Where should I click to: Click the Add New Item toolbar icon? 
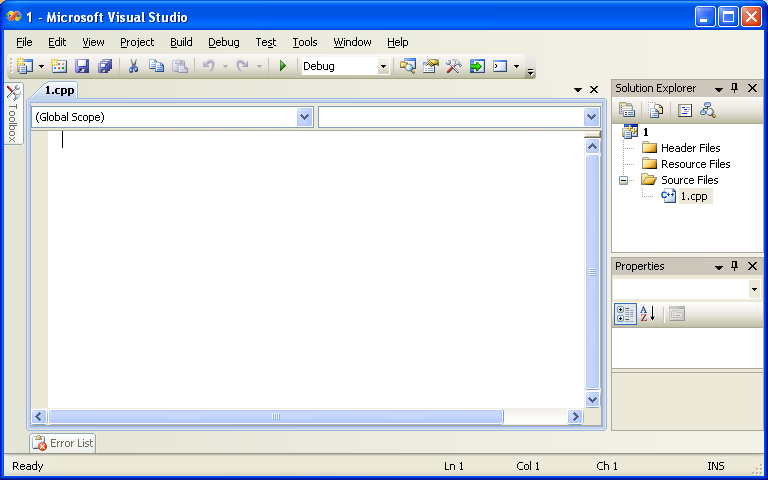[59, 66]
